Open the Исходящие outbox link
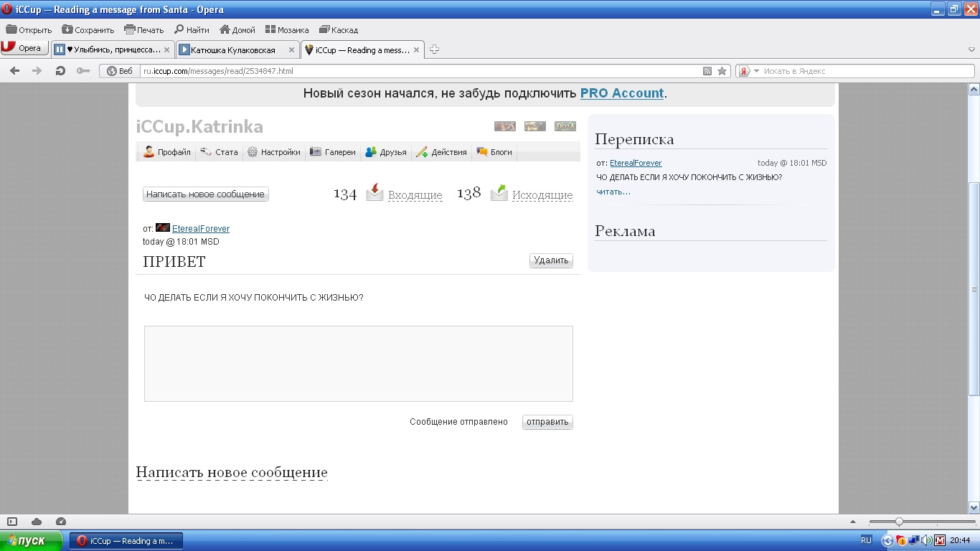Image resolution: width=980 pixels, height=551 pixels. [542, 195]
